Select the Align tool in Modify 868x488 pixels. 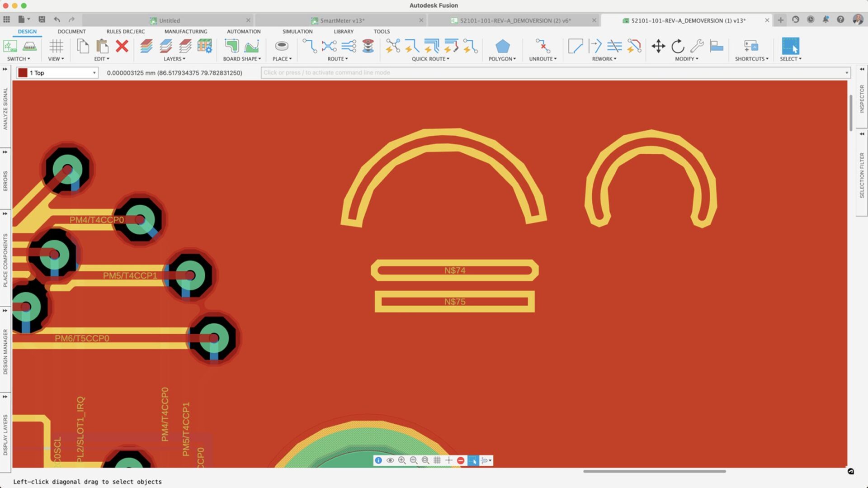pos(717,46)
